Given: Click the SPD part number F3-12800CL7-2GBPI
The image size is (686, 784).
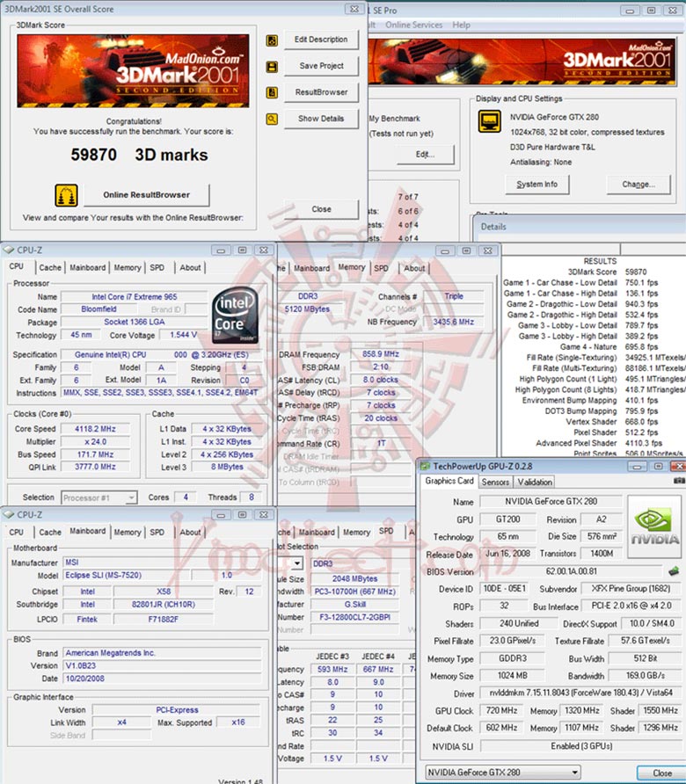Looking at the screenshot, I should tap(354, 617).
